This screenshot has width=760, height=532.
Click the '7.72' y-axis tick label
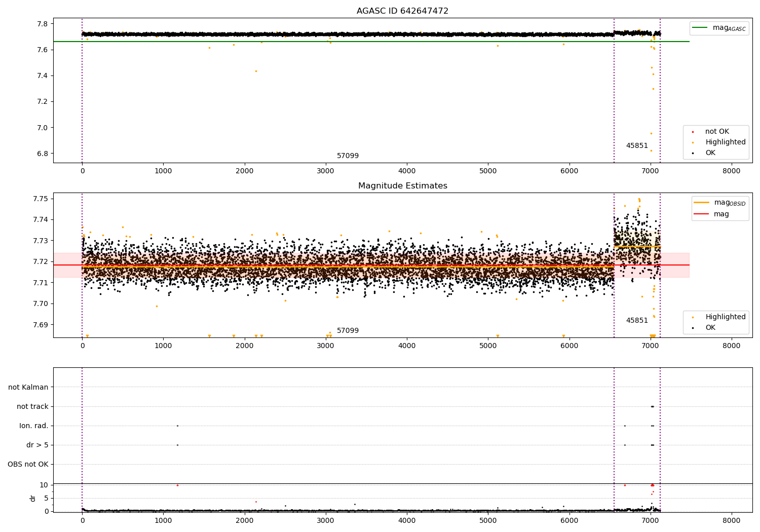pyautogui.click(x=41, y=261)
